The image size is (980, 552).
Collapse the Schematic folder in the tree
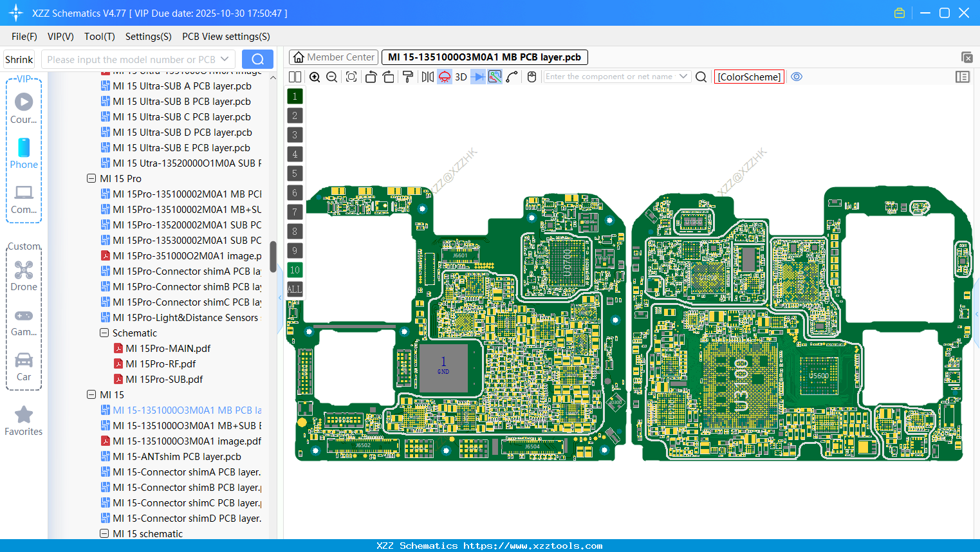point(104,333)
